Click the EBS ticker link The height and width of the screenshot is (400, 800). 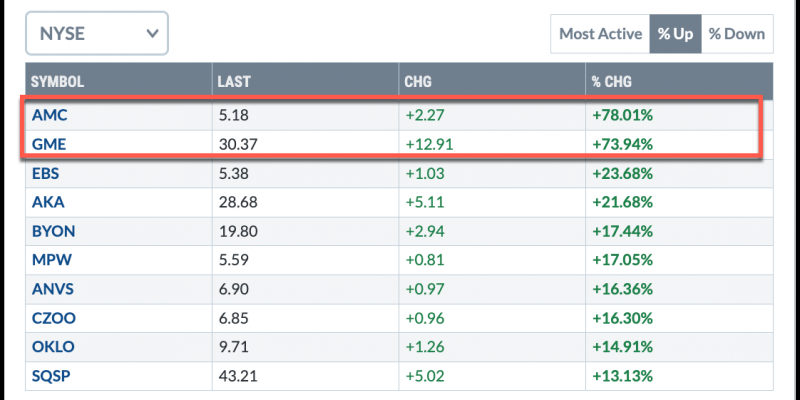click(45, 174)
